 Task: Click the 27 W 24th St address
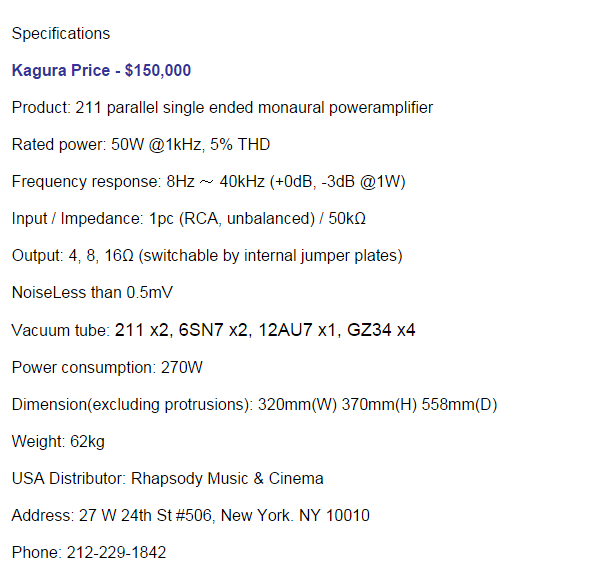tap(224, 515)
